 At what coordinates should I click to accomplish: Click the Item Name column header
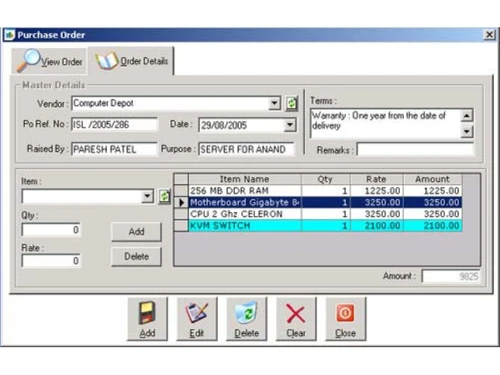[x=245, y=179]
